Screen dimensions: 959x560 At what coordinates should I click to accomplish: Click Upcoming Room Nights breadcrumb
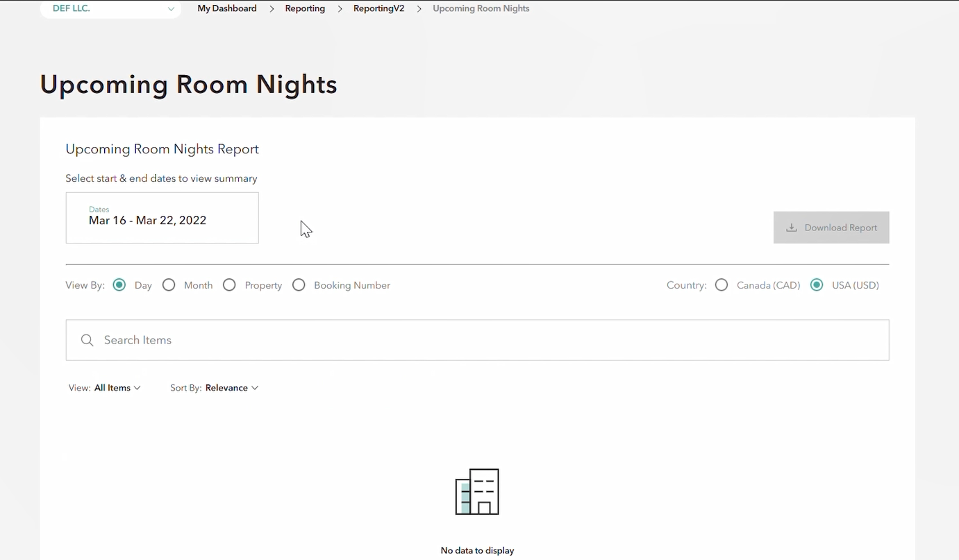(481, 9)
